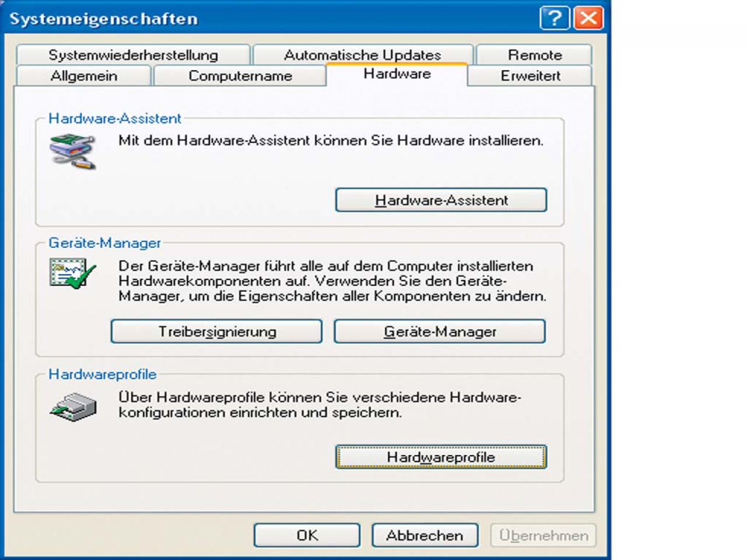Click the Geräte-Manager group heading
The width and height of the screenshot is (747, 560).
104,243
